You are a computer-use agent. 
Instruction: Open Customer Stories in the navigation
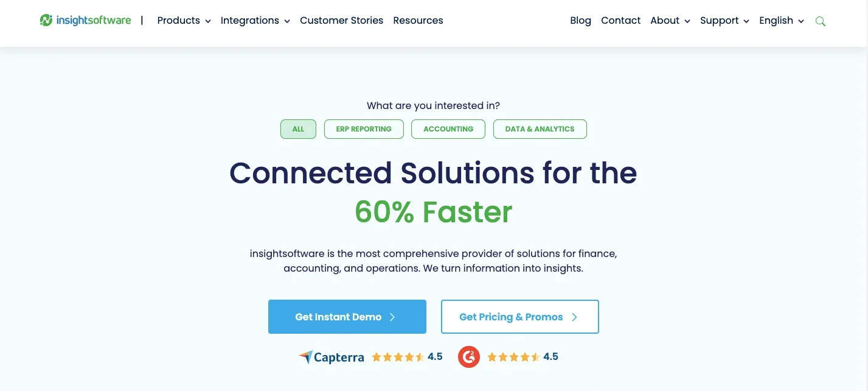pyautogui.click(x=341, y=21)
